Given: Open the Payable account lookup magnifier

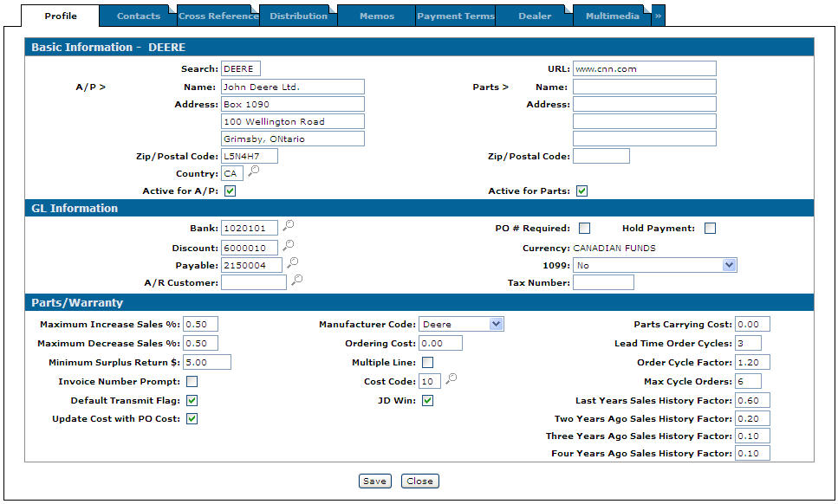Looking at the screenshot, I should tap(293, 263).
